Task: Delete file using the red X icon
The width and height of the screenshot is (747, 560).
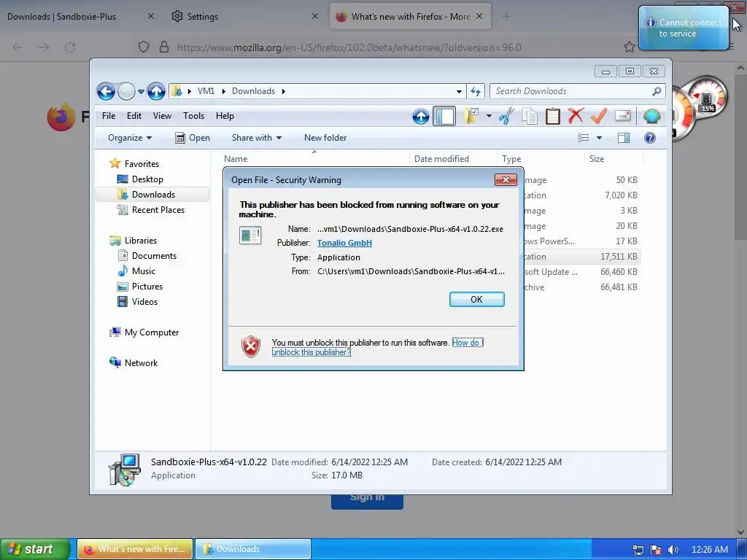Action: (x=576, y=116)
